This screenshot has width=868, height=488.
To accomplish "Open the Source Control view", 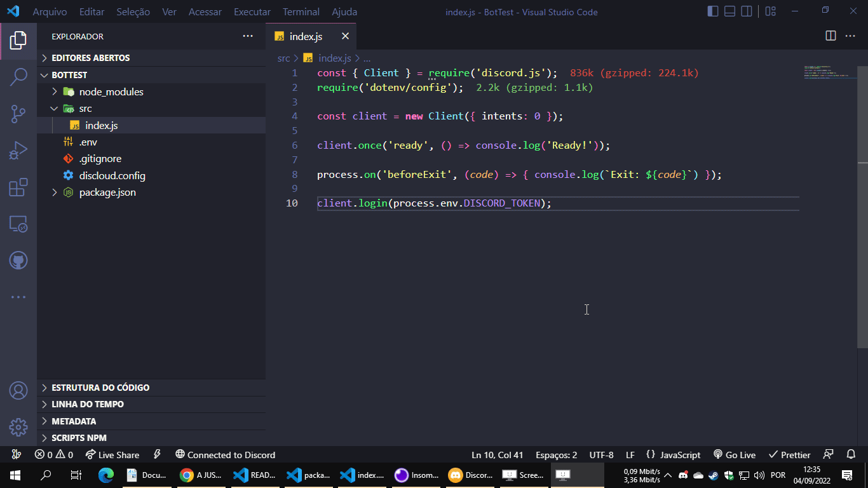I will [18, 114].
